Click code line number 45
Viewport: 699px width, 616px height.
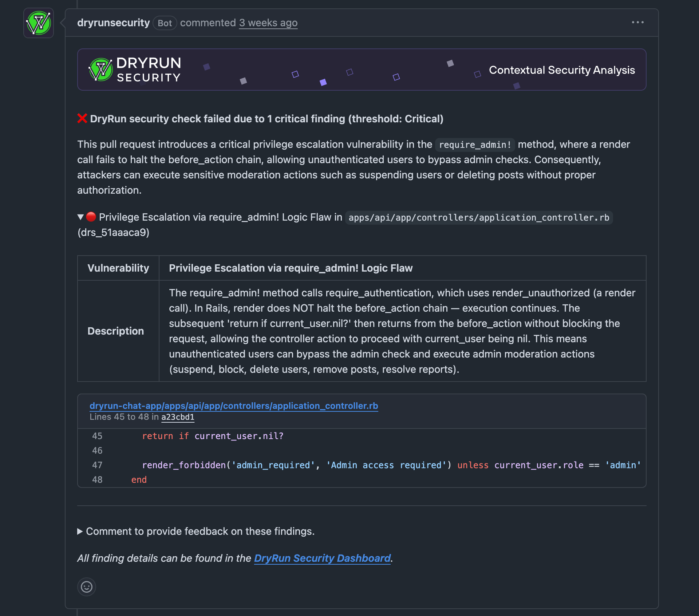(x=97, y=436)
